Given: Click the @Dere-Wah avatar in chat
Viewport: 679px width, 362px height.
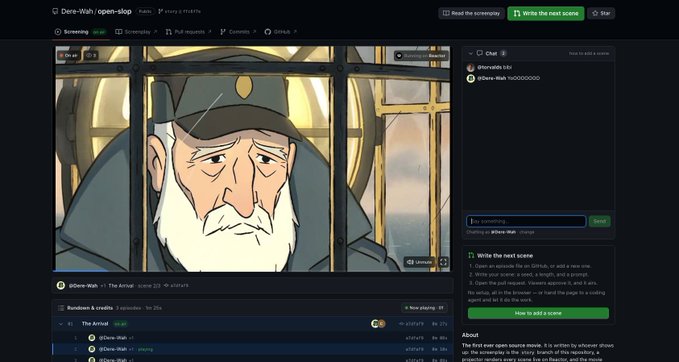Looking at the screenshot, I should pos(471,78).
